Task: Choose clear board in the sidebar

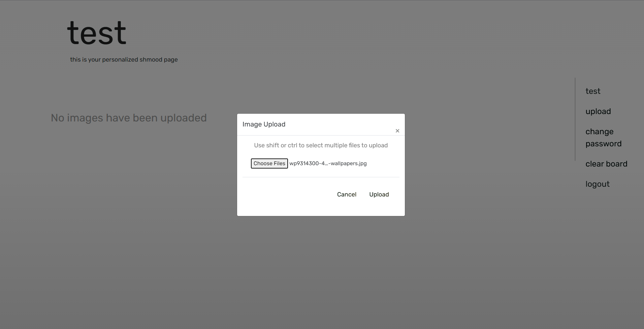Action: [x=606, y=164]
